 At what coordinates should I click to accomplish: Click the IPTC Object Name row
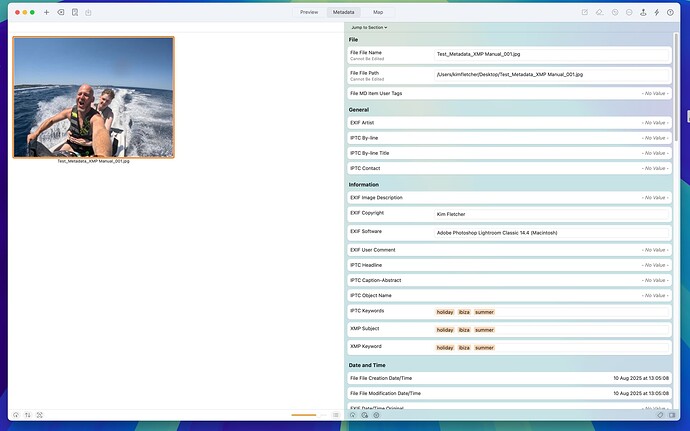coord(509,295)
